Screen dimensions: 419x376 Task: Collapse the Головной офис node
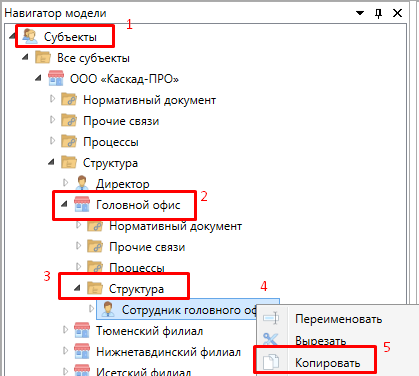click(64, 204)
